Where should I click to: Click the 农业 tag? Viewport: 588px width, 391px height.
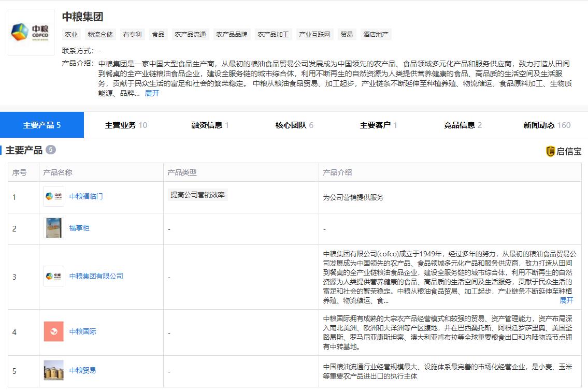(71, 35)
